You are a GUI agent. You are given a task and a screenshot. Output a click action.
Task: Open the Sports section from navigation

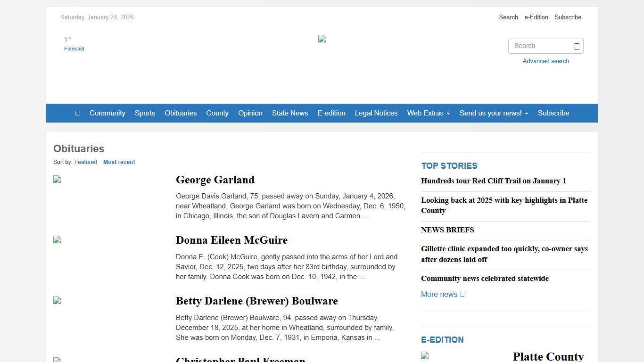[145, 113]
